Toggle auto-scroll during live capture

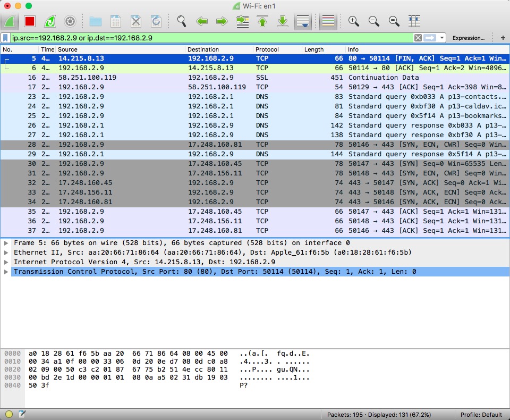(303, 21)
